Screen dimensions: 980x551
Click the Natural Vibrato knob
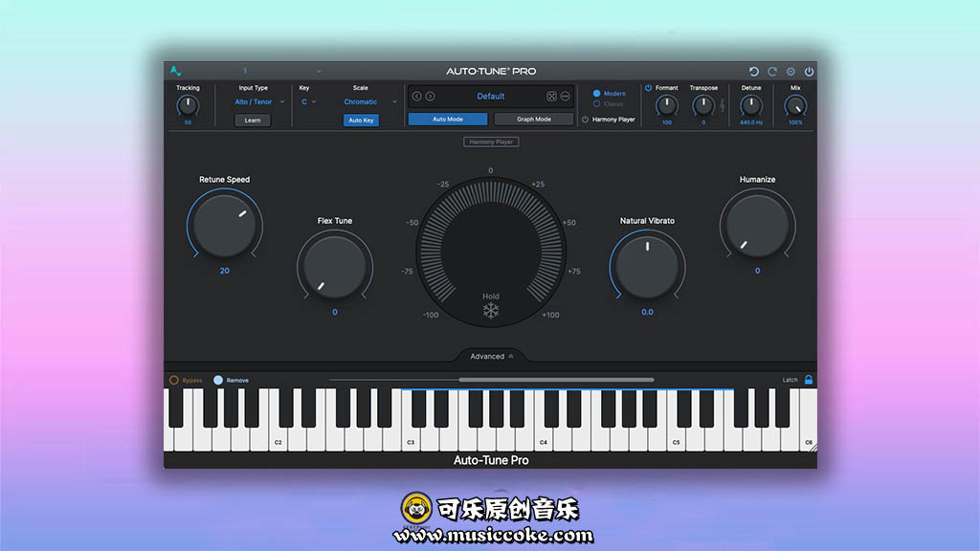647,267
